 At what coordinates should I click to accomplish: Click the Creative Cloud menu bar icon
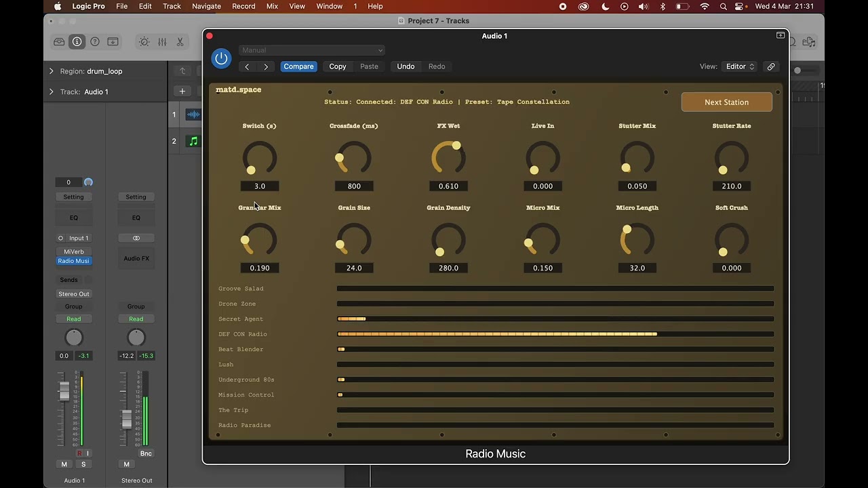point(583,6)
